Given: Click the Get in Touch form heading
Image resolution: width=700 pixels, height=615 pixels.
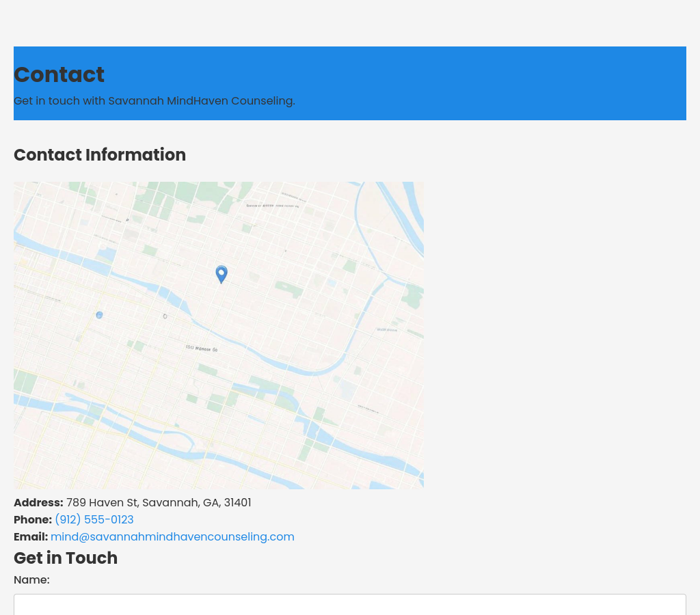Looking at the screenshot, I should (66, 558).
